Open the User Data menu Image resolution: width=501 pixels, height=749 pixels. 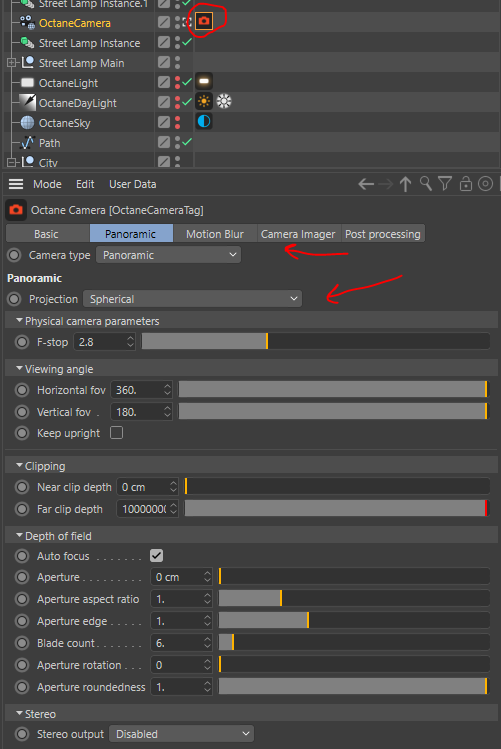point(133,184)
